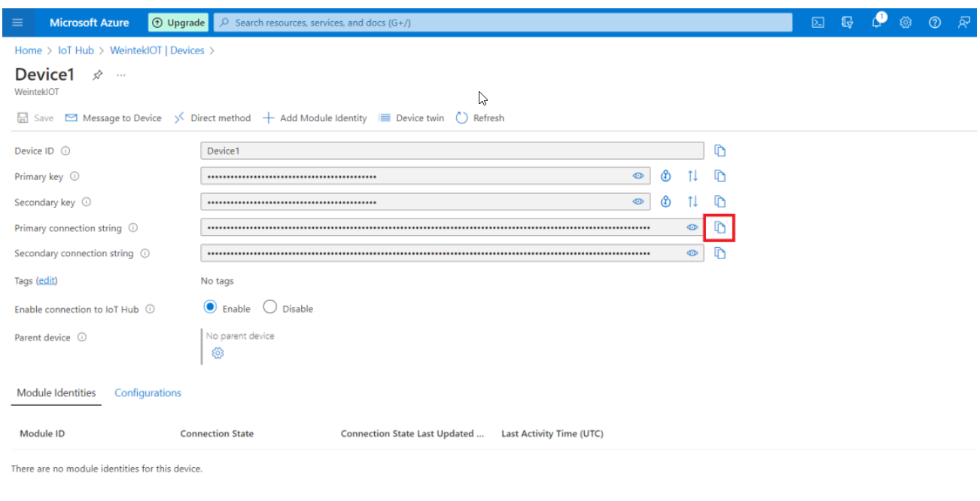Viewport: 980px width, 501px height.
Task: Open the portal hamburger menu
Action: (18, 23)
